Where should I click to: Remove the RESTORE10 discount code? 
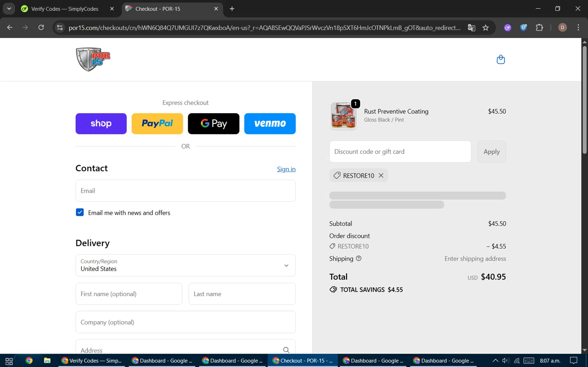pyautogui.click(x=381, y=175)
